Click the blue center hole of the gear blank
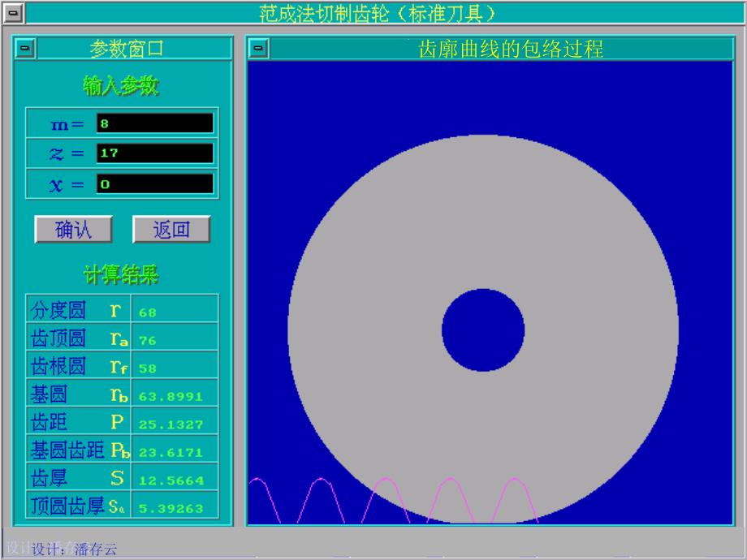This screenshot has height=560, width=747. [483, 330]
